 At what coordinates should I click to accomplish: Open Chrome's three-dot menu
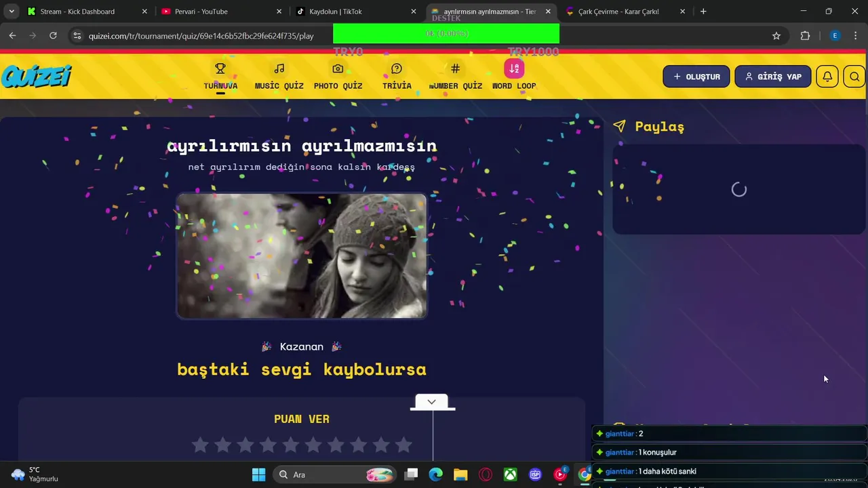pyautogui.click(x=855, y=36)
